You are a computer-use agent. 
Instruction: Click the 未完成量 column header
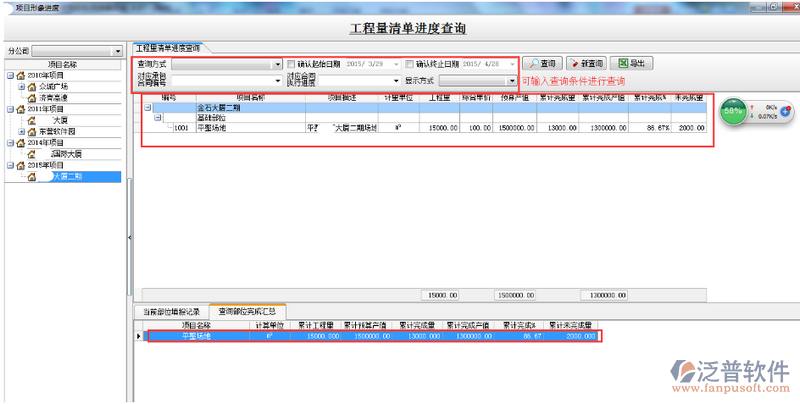point(689,97)
